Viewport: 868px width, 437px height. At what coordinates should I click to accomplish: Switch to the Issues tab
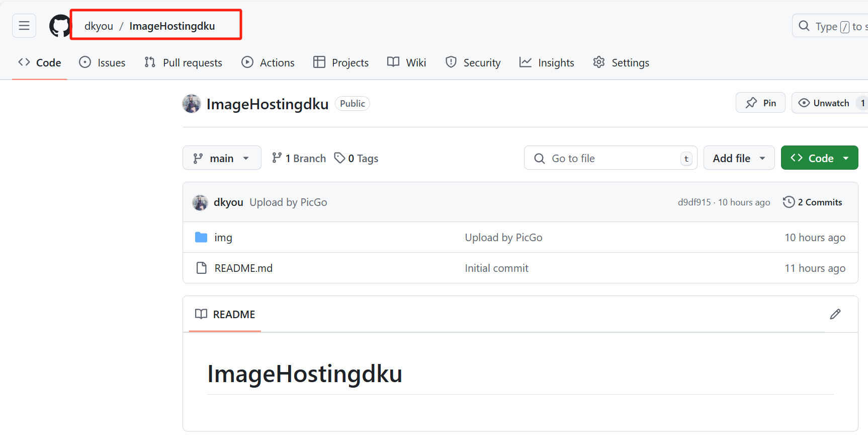click(x=102, y=62)
